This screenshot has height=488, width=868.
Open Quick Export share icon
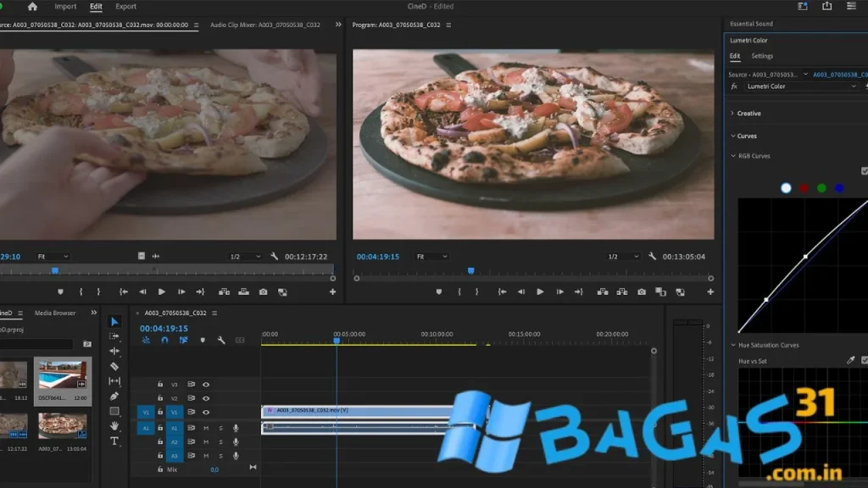pos(826,6)
